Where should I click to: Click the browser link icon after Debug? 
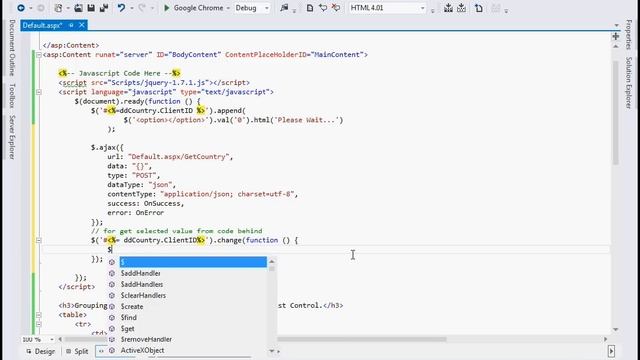point(284,8)
